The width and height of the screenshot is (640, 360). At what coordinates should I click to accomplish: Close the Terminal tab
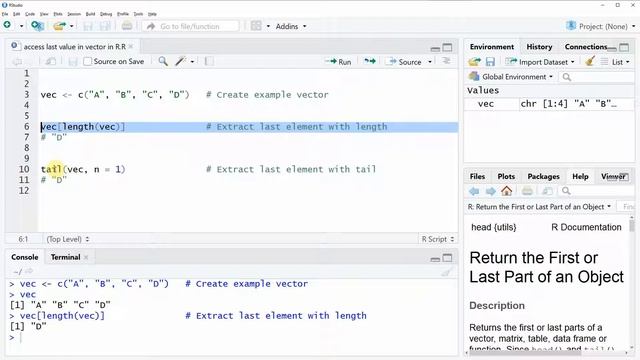pyautogui.click(x=86, y=257)
